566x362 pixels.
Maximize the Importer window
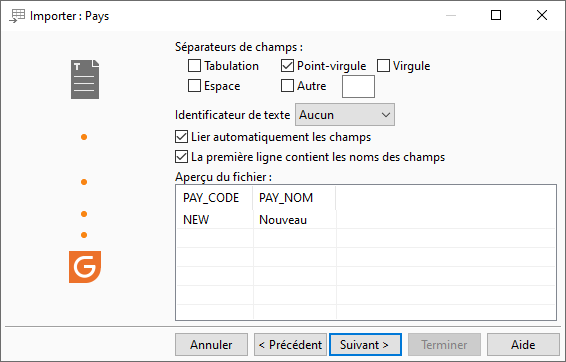click(x=496, y=15)
